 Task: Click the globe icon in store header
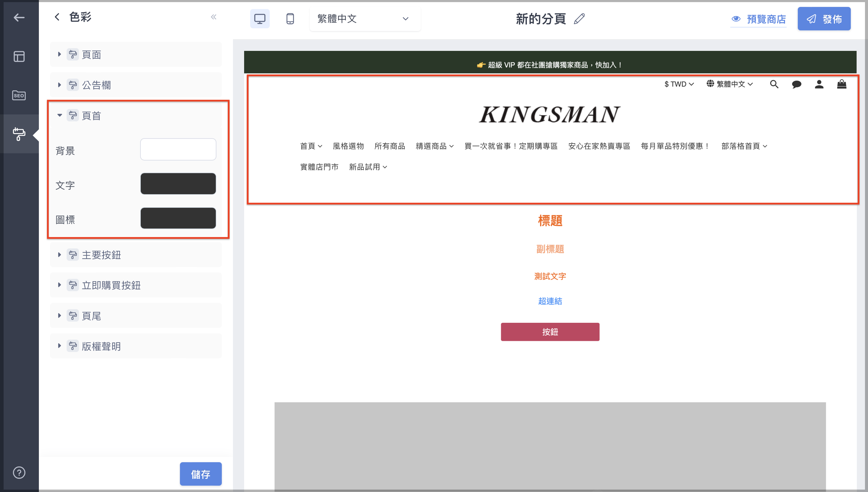point(710,83)
